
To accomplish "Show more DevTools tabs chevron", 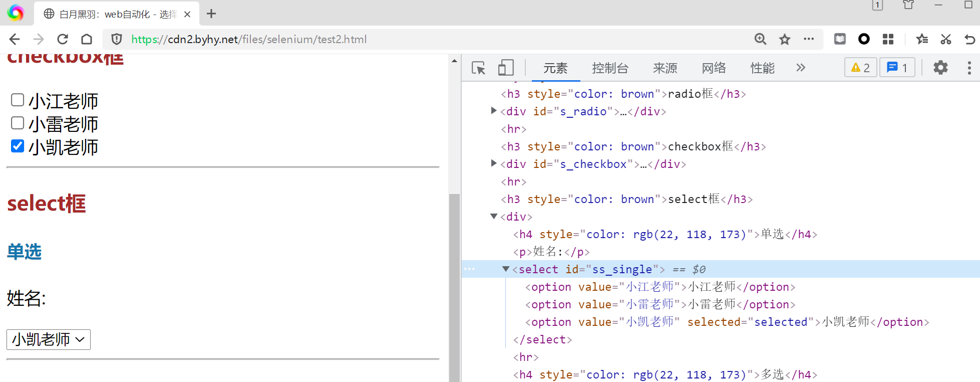I will coord(801,68).
